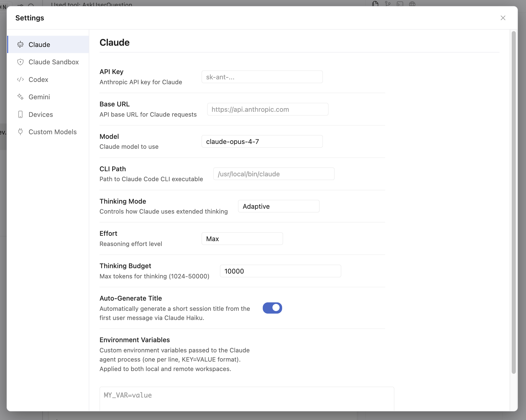Click the "Base URL" label
This screenshot has height=420, width=526.
pos(115,104)
